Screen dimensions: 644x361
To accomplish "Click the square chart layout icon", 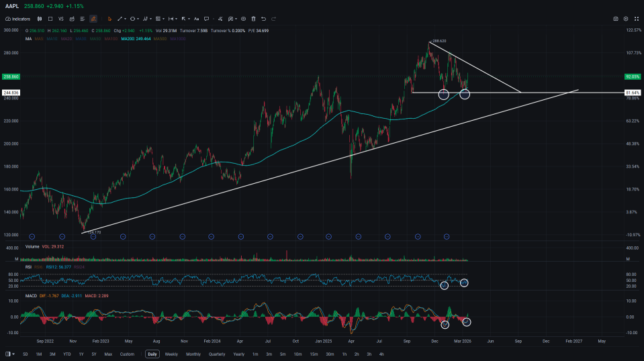I will pos(50,19).
